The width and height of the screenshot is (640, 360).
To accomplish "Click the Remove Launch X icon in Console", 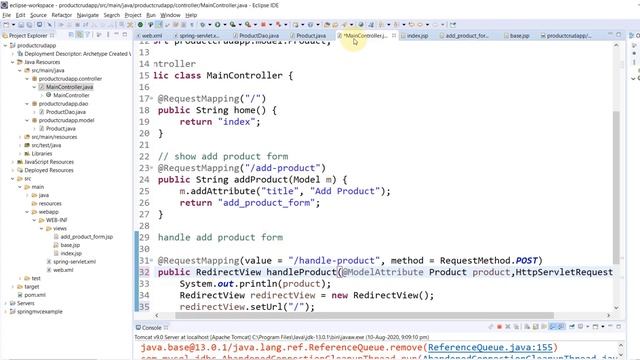I will coord(508,327).
